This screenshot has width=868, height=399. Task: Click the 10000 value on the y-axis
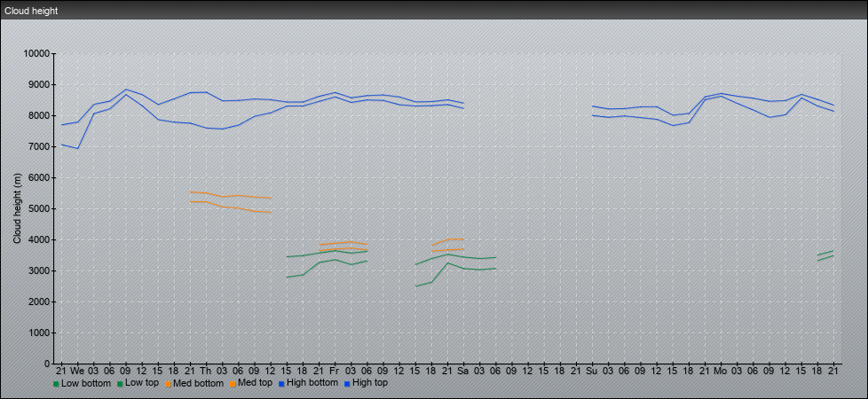coord(36,54)
